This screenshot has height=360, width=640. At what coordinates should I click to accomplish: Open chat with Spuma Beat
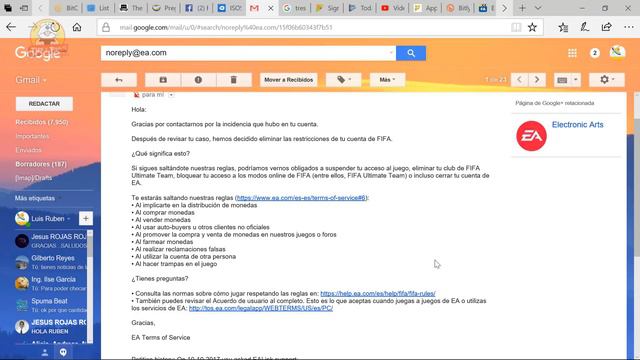click(x=51, y=305)
